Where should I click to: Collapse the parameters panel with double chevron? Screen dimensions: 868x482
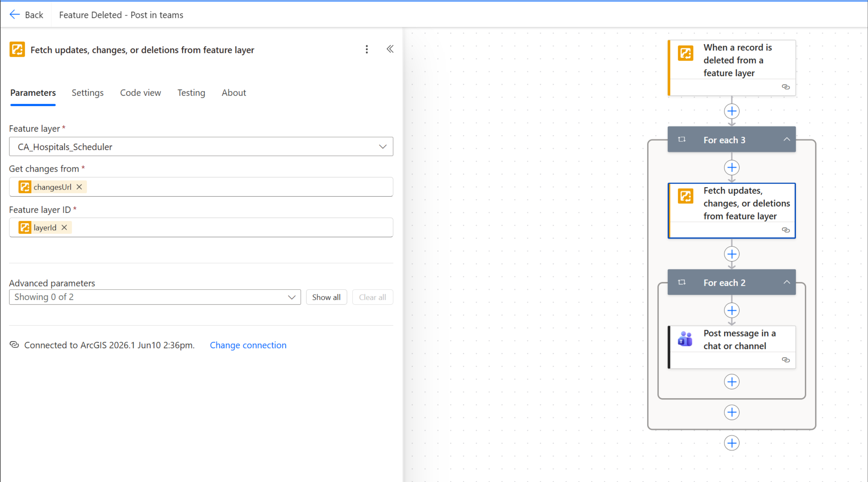point(390,49)
